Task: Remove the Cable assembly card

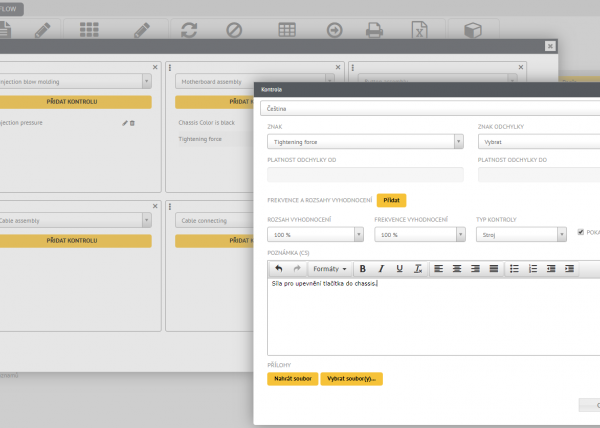Action: click(x=155, y=206)
